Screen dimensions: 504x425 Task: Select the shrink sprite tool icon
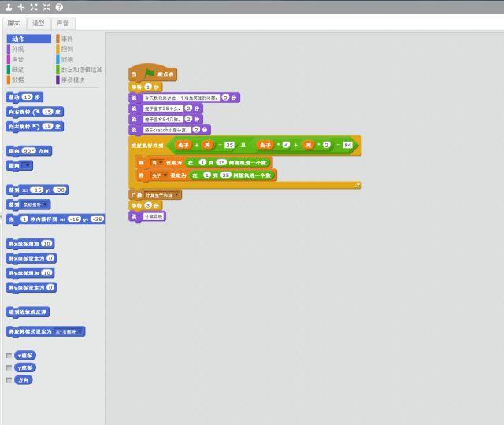pos(46,6)
